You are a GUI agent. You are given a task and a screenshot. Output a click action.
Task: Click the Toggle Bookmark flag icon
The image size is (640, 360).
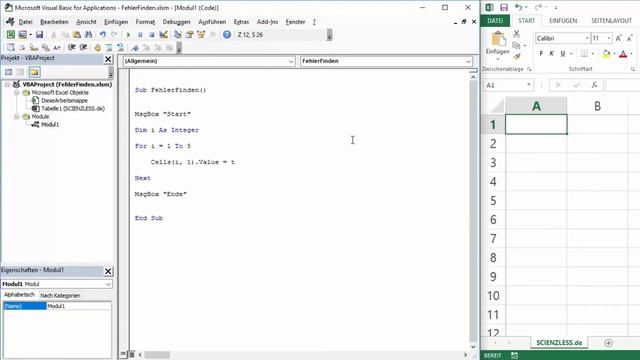tap(135, 48)
